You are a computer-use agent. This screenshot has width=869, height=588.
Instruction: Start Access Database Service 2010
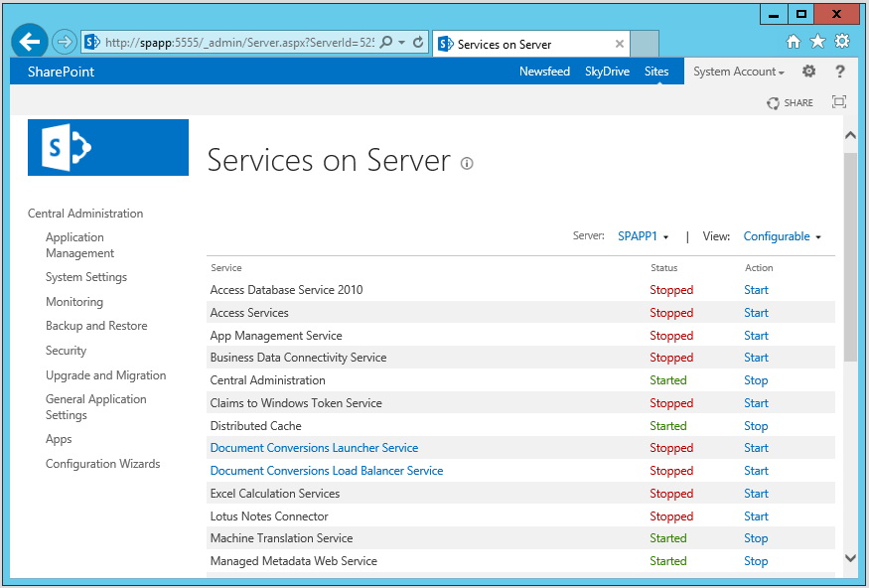(756, 290)
